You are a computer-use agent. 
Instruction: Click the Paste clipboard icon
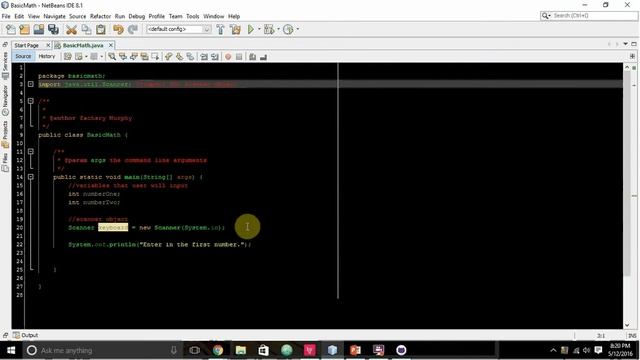click(100, 29)
